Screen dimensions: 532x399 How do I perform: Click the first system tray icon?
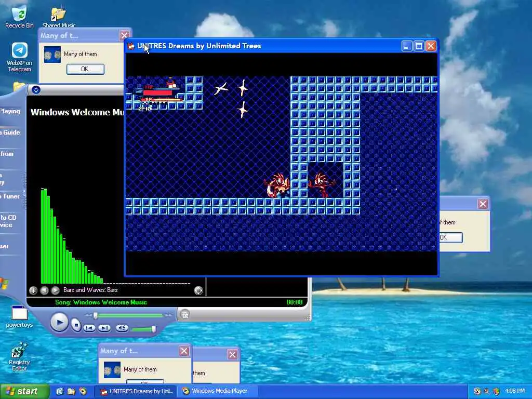tap(477, 392)
